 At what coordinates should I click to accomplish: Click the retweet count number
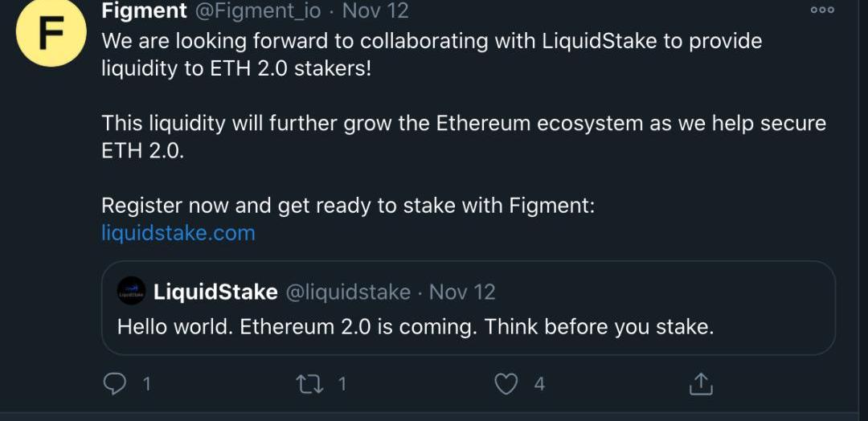coord(342,384)
